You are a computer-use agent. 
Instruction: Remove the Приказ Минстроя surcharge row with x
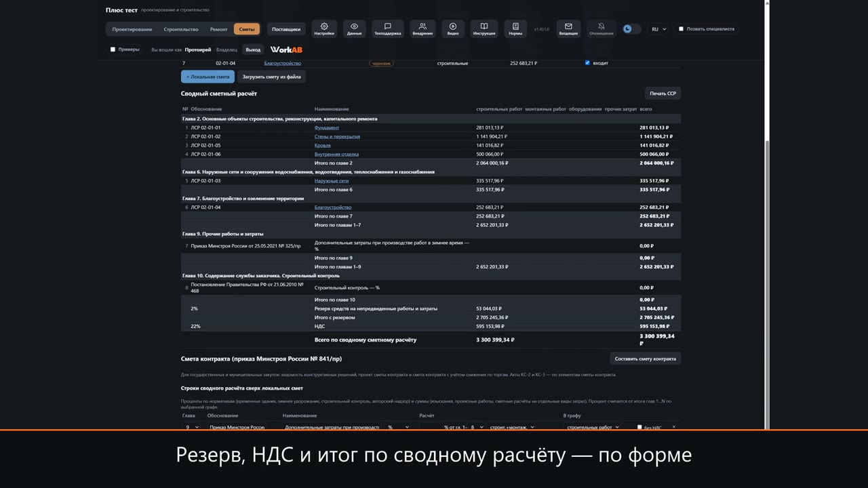[673, 427]
